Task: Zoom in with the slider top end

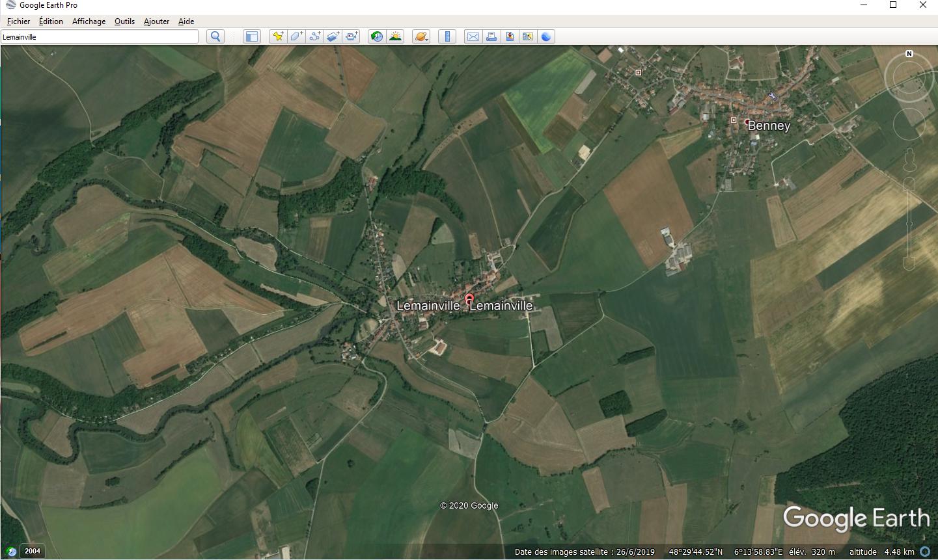Action: 909,184
